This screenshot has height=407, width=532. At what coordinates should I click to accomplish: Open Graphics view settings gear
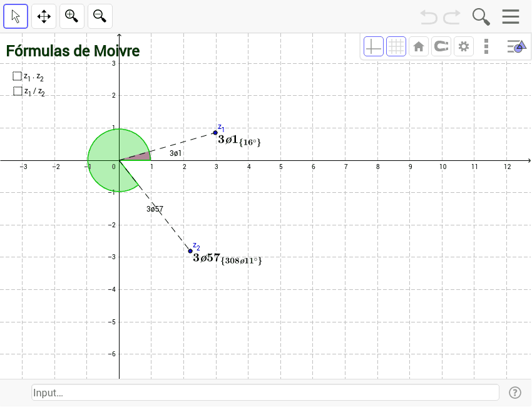pyautogui.click(x=463, y=46)
